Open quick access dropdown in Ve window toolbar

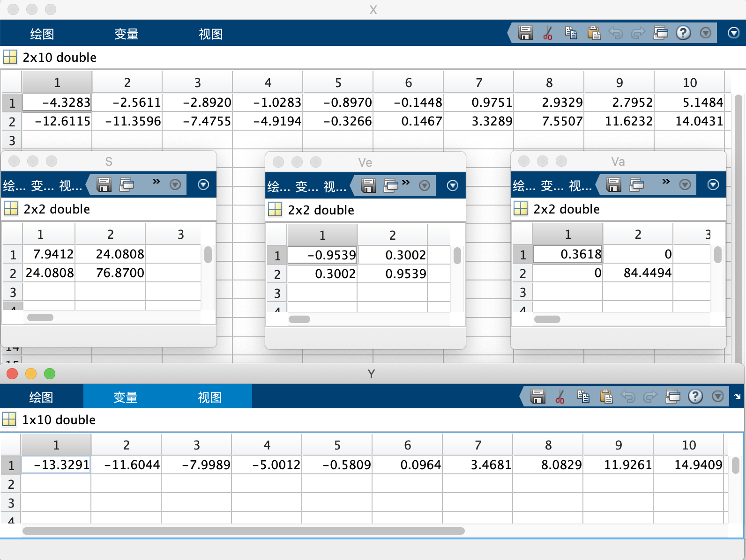(425, 185)
